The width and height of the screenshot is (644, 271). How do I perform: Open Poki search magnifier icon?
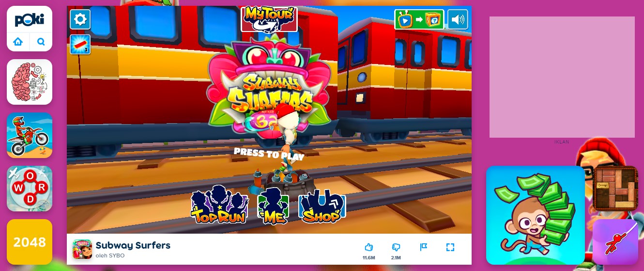pyautogui.click(x=41, y=42)
